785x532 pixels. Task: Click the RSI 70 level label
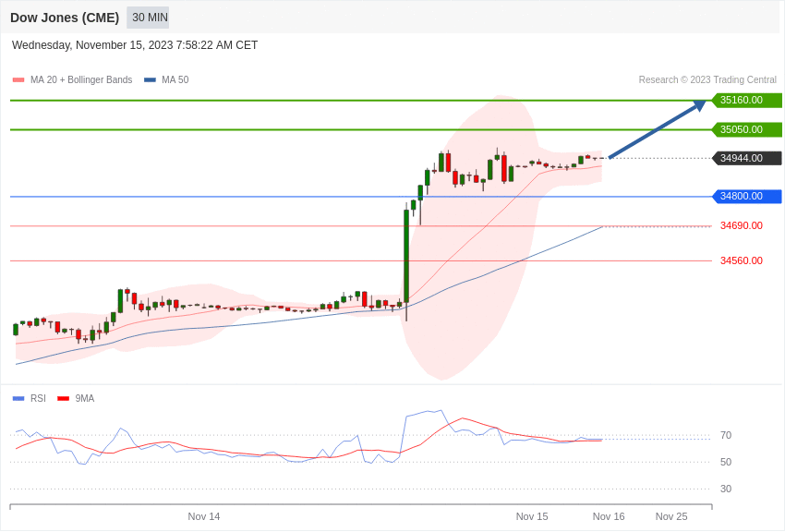pos(725,435)
